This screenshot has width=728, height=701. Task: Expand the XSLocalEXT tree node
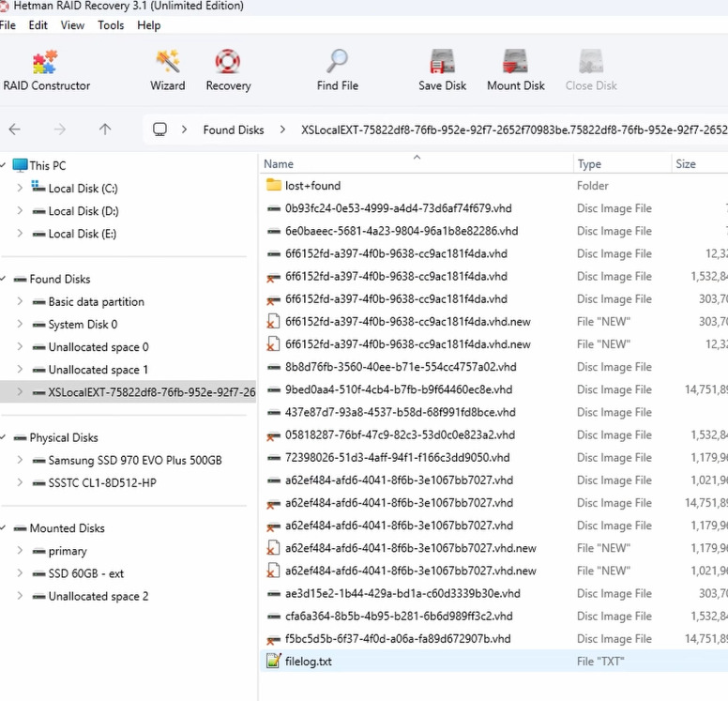[20, 391]
